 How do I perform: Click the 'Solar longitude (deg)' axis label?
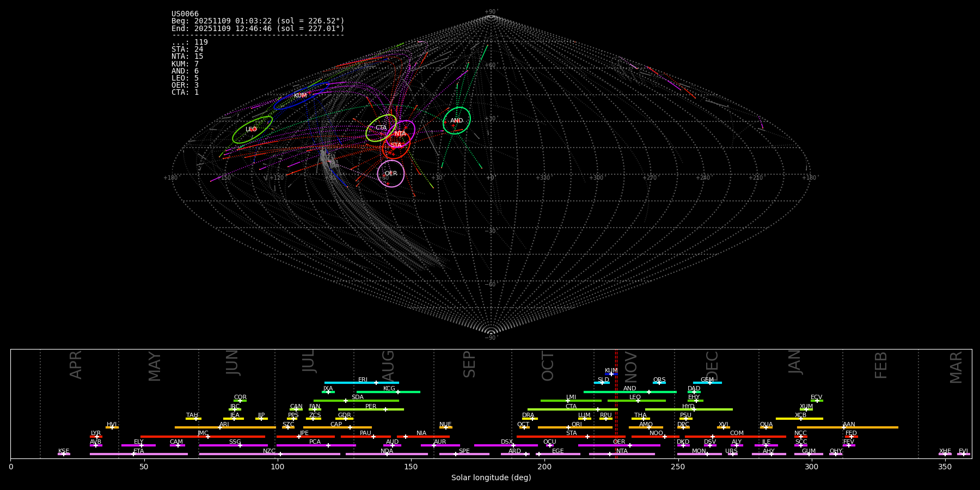(491, 477)
